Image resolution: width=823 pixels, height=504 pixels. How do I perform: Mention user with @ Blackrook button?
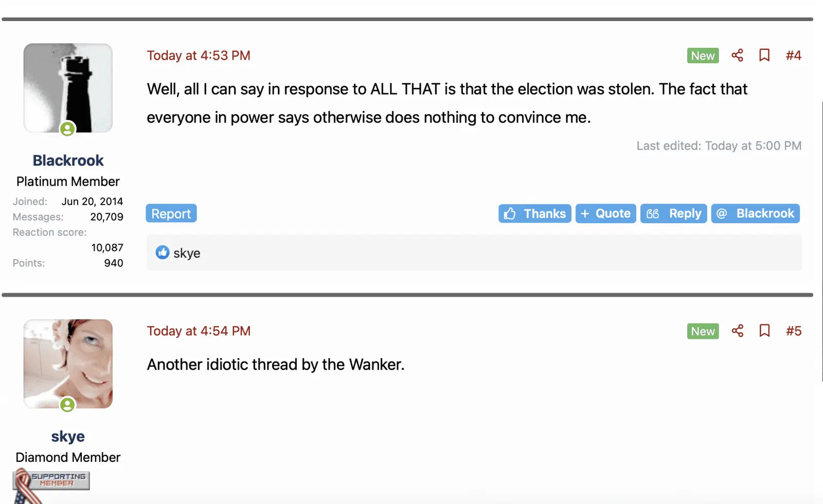[x=755, y=213]
